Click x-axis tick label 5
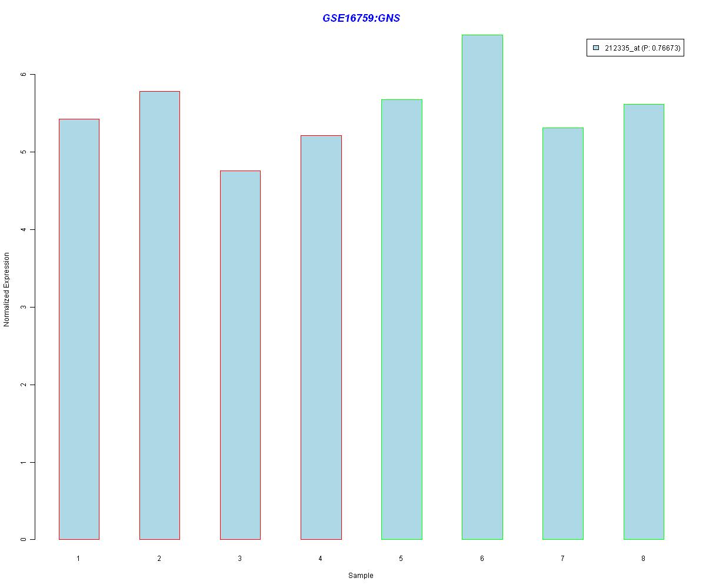706x588 pixels. [401, 558]
